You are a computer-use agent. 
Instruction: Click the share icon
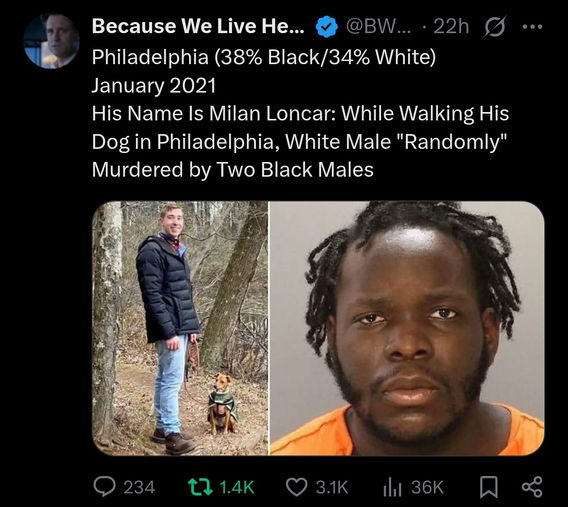(532, 487)
